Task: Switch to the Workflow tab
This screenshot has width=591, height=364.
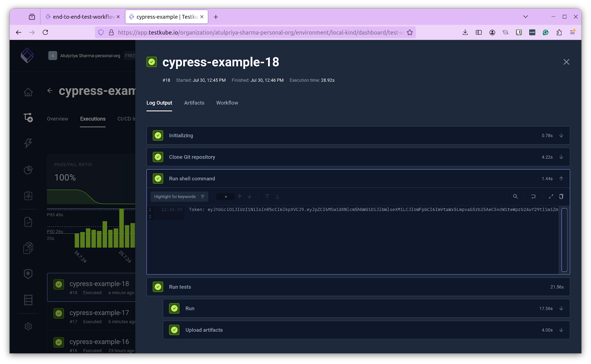Action: 227,103
